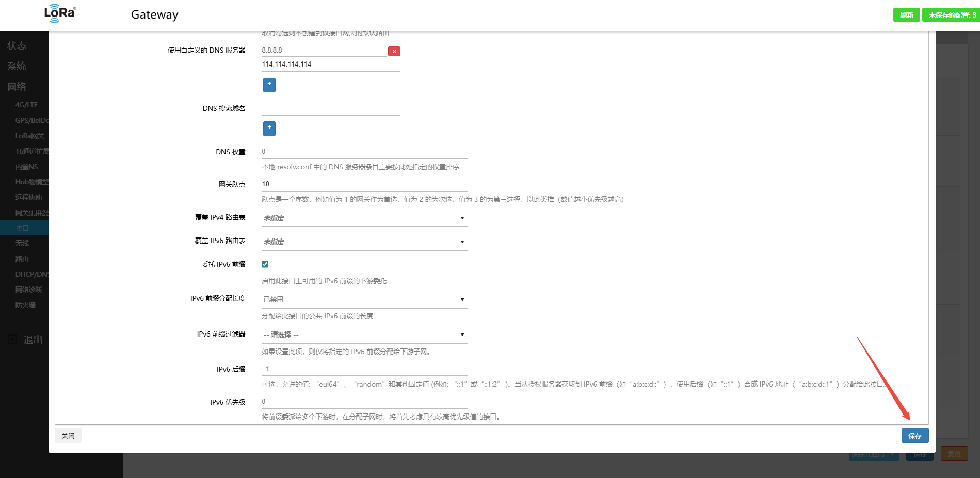Open the 4G/LTE menu item
980x478 pixels.
[26, 105]
